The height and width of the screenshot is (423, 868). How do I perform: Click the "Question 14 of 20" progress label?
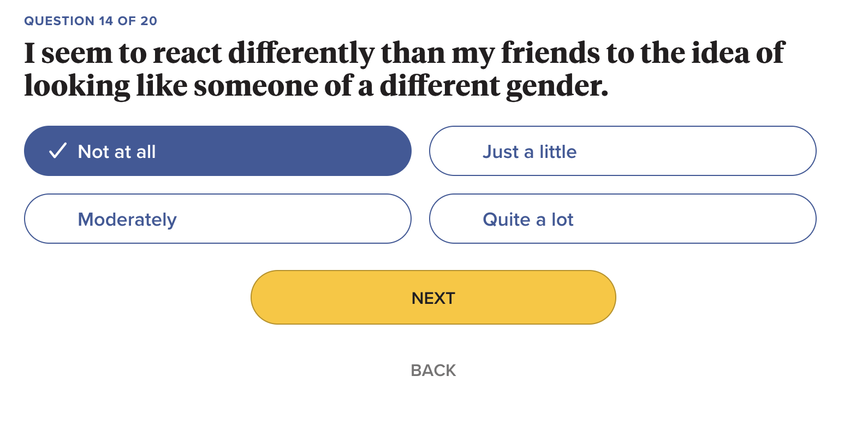click(x=91, y=21)
